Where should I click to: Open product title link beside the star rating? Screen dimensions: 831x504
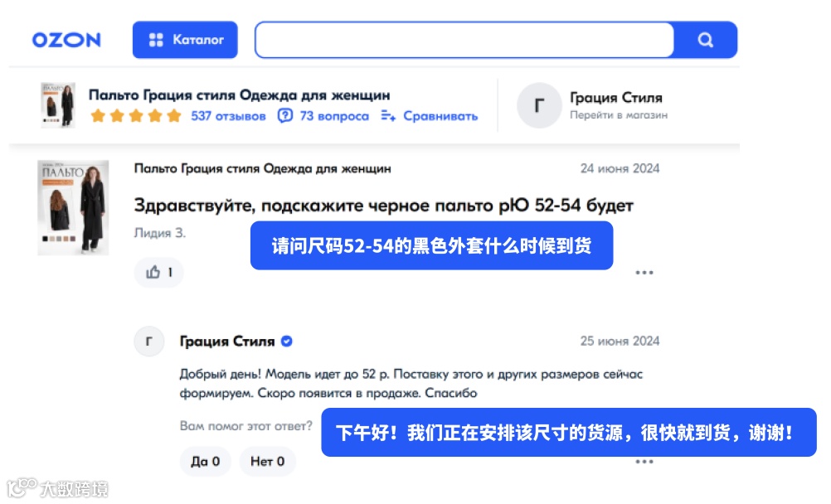point(239,95)
